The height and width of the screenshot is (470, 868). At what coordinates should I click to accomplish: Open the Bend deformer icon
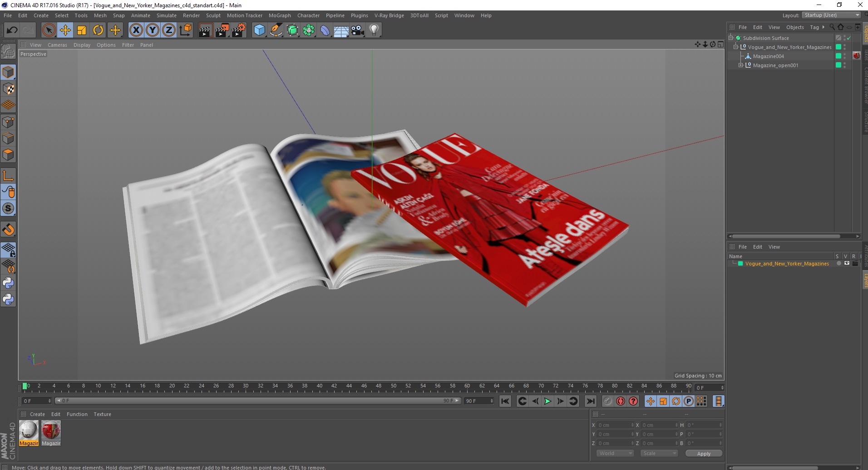[x=325, y=30]
